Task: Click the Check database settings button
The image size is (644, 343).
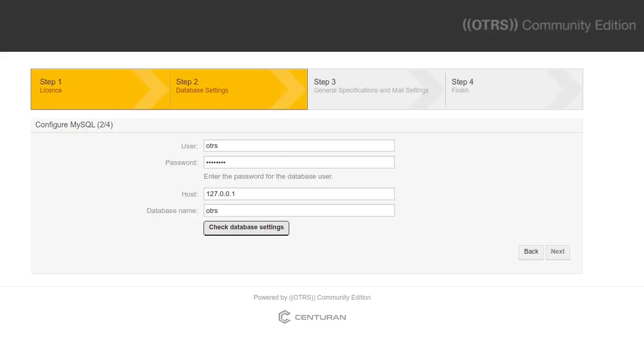Action: [x=246, y=228]
